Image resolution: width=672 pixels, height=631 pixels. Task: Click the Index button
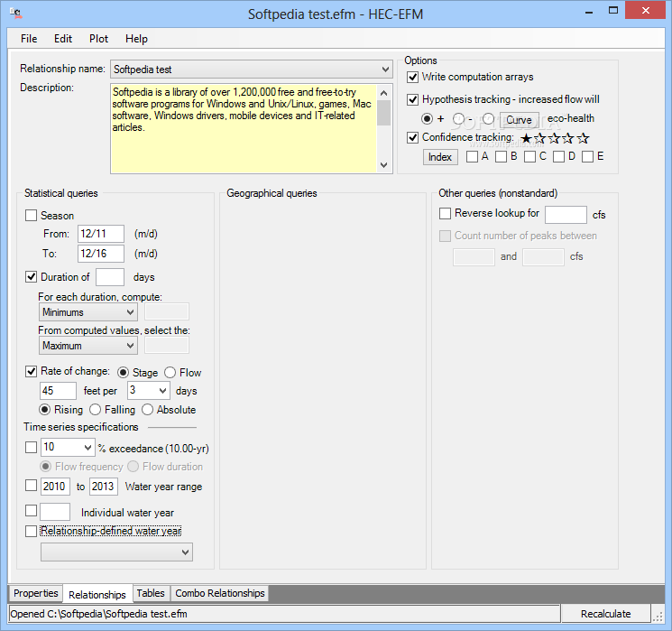(x=440, y=157)
